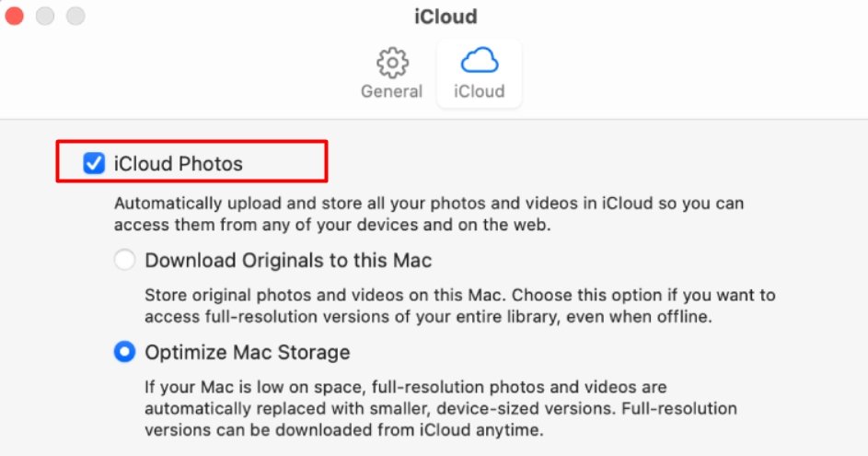Viewport: 868px width, 456px height.
Task: Select the Optimize Mac Storage radio button
Action: point(124,352)
